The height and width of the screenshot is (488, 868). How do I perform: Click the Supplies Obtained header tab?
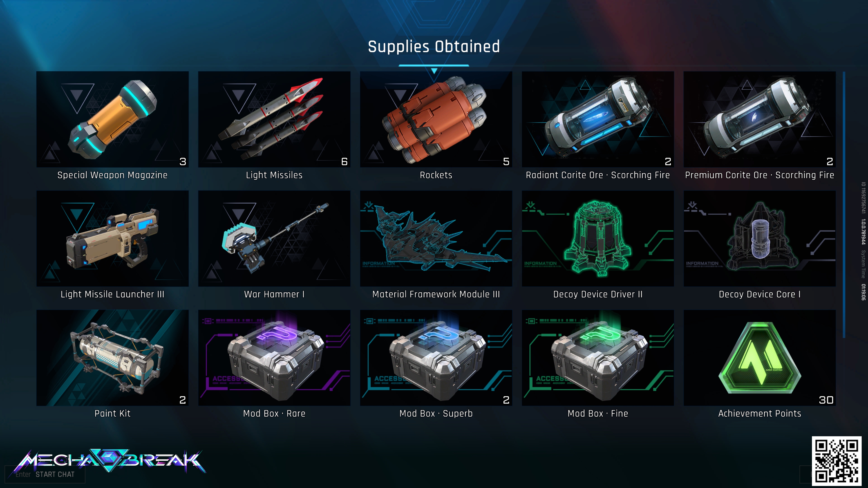click(434, 47)
